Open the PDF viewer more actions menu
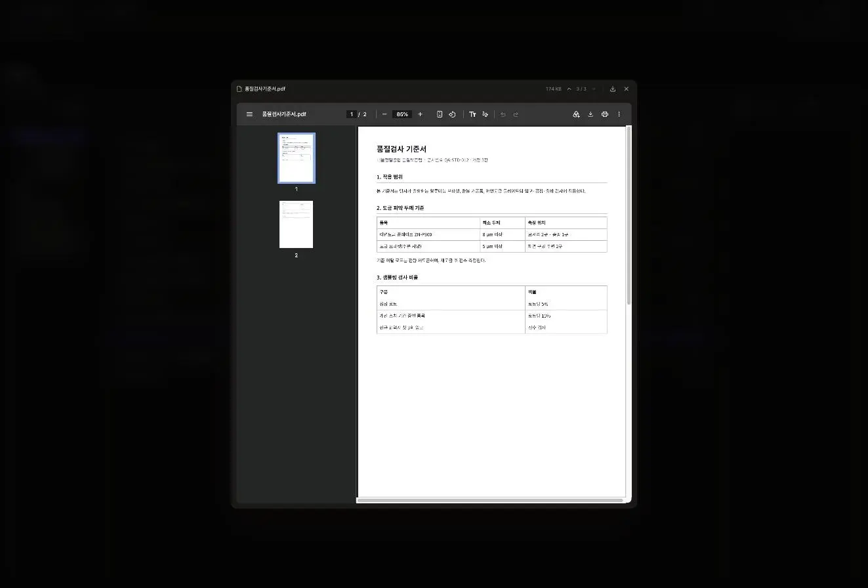 coord(619,114)
